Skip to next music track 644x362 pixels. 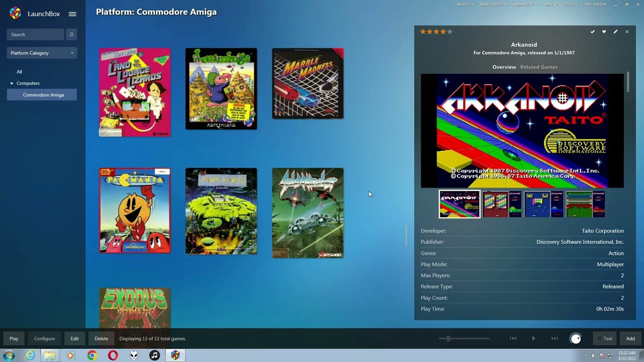point(554,338)
